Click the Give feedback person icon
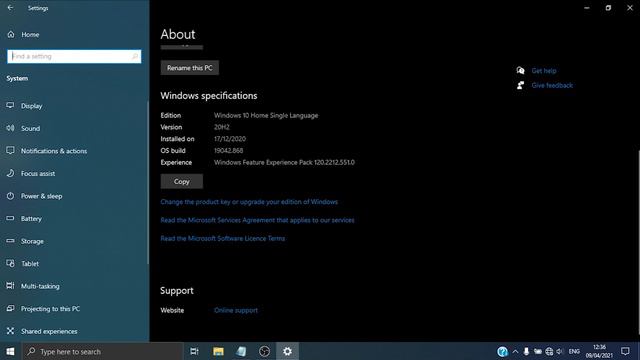 [x=520, y=85]
